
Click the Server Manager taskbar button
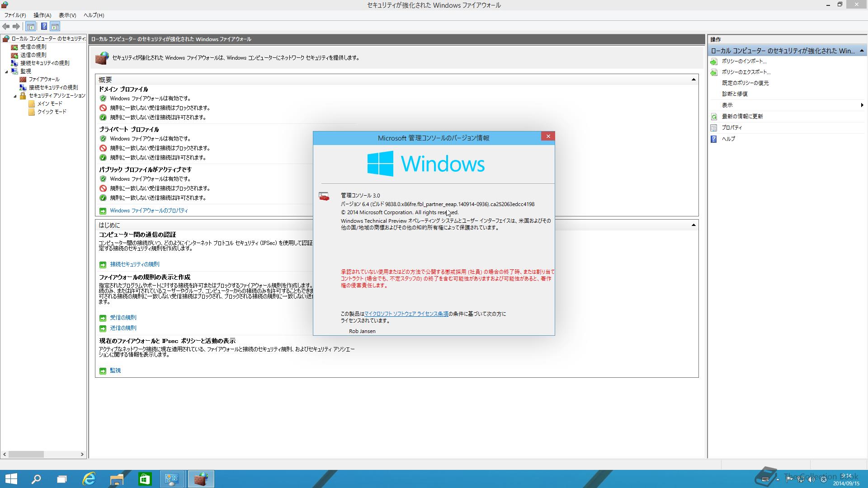[172, 479]
